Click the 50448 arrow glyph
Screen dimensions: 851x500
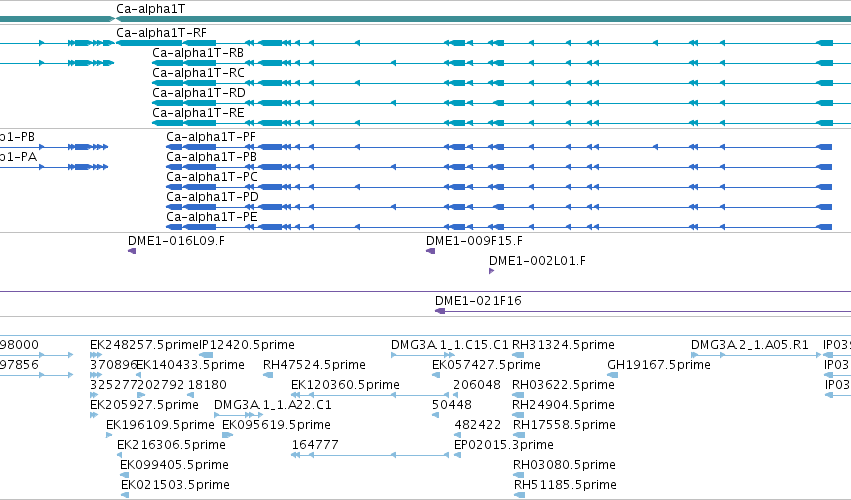tap(435, 415)
